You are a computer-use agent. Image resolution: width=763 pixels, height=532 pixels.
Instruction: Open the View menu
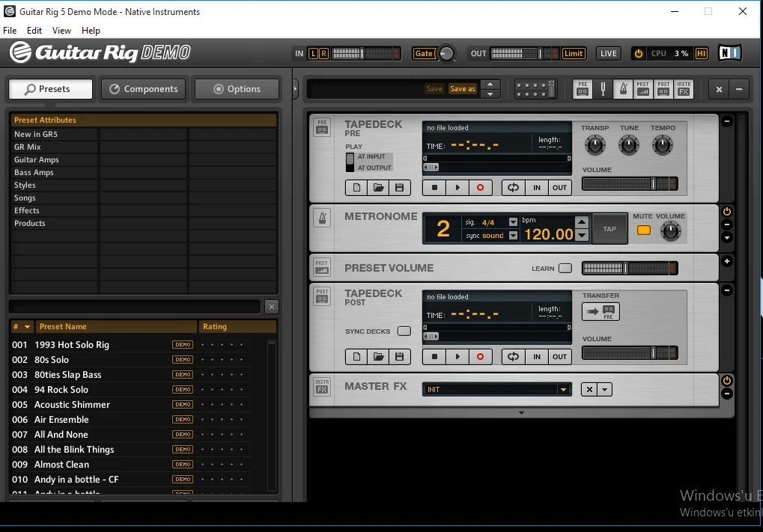point(62,30)
